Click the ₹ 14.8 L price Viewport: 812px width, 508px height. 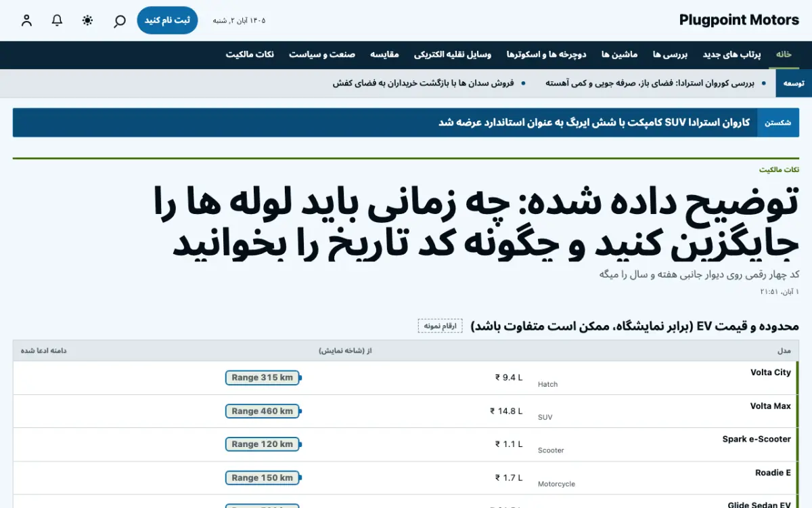(506, 410)
